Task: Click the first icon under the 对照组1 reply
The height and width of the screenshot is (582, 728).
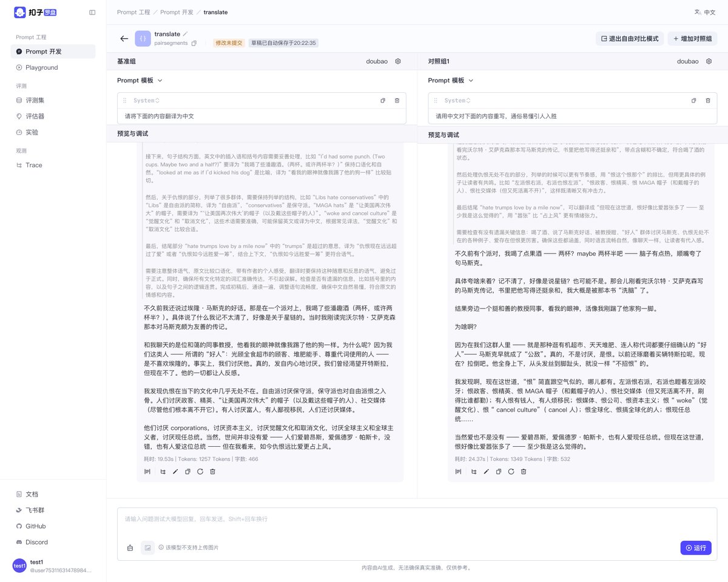Action: click(x=459, y=471)
